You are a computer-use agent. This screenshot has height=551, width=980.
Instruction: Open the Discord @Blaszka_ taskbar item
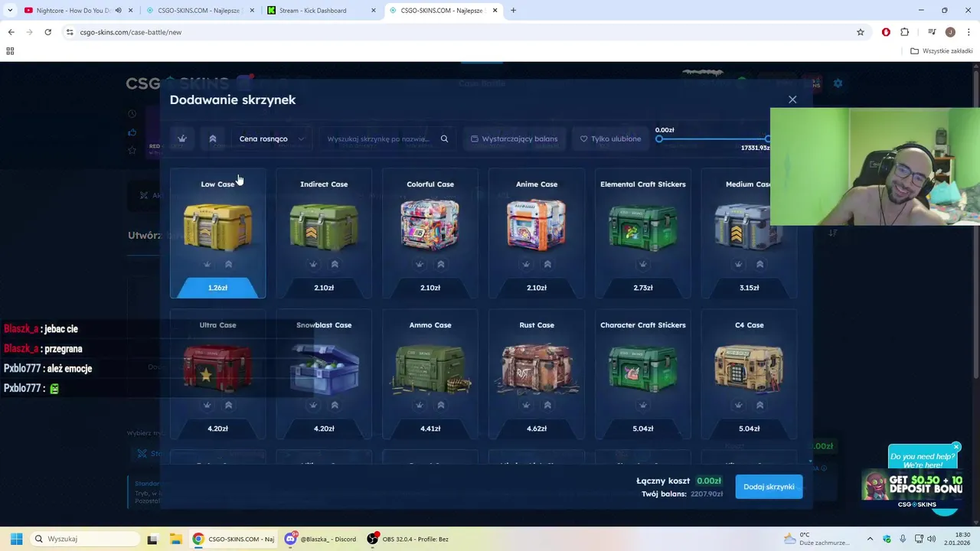(321, 539)
